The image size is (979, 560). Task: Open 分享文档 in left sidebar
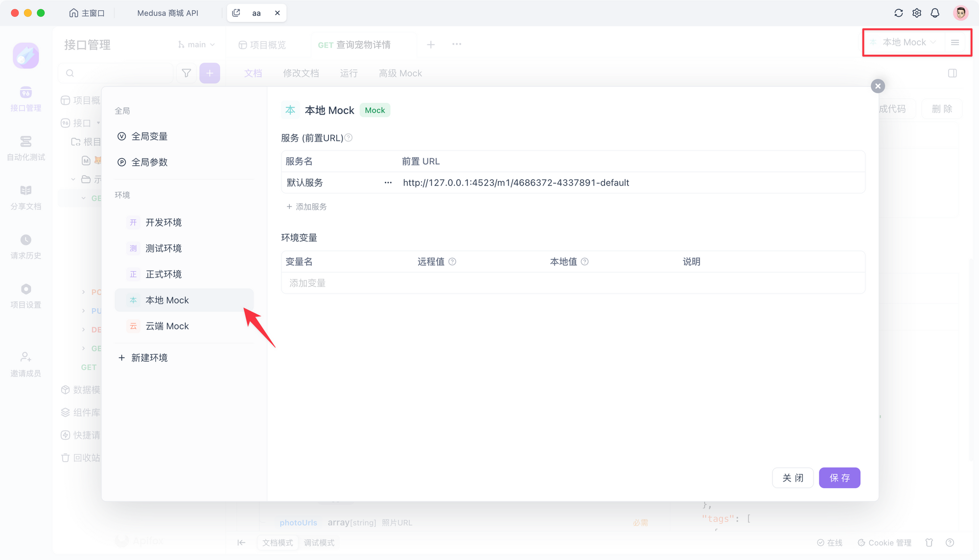26,198
